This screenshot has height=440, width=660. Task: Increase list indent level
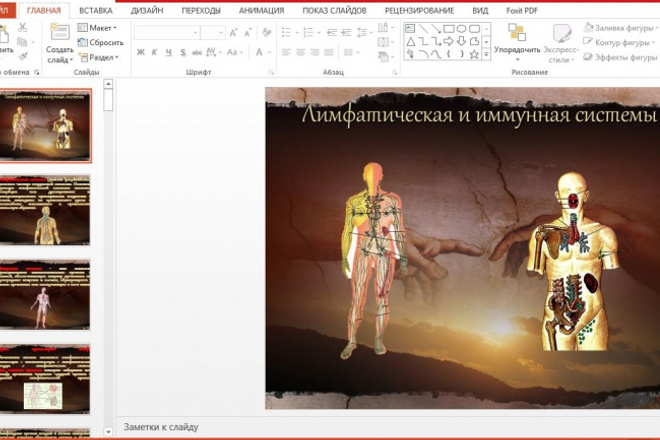346,32
